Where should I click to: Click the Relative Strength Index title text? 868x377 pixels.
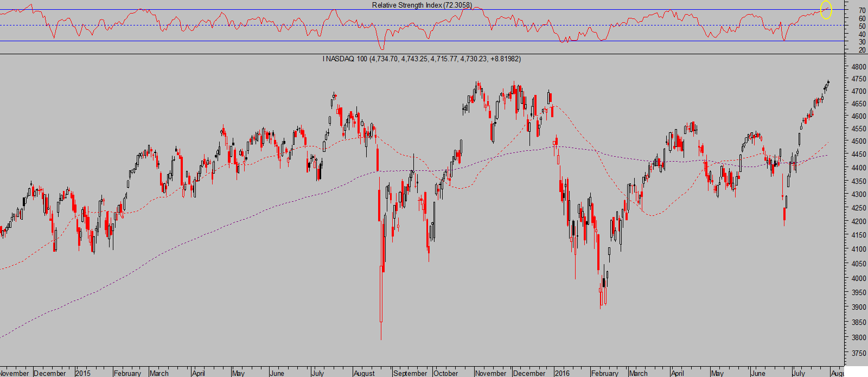(x=422, y=5)
